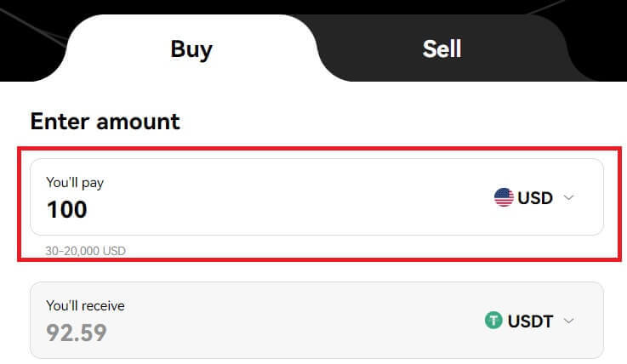Click the USDT currency label
This screenshot has width=627, height=364.
click(x=530, y=321)
